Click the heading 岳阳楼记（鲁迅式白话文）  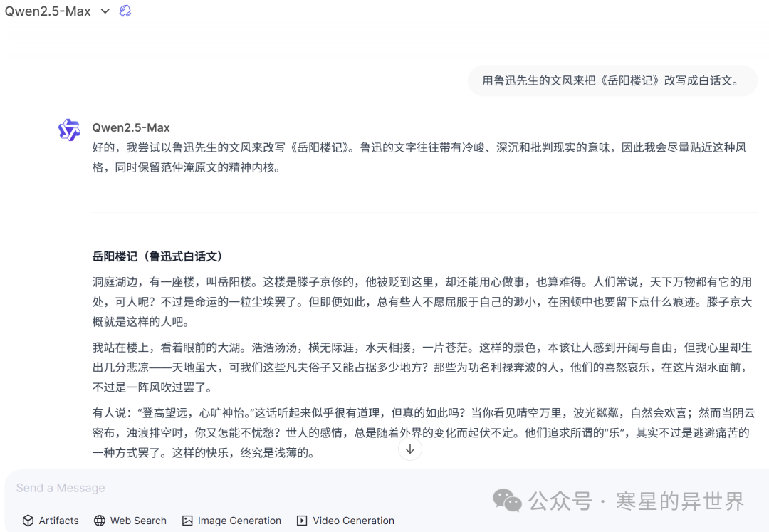(157, 256)
